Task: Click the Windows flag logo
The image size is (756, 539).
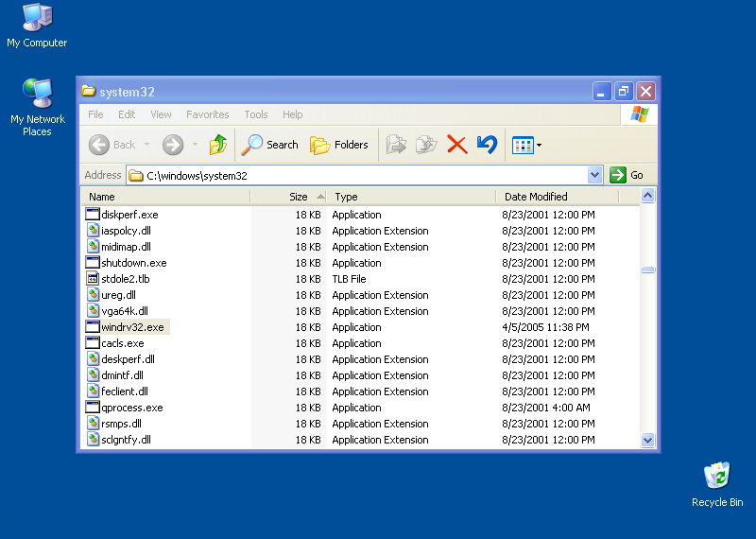Action: click(x=640, y=114)
